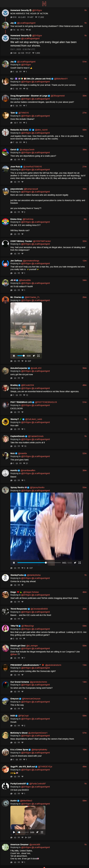Pause the Mr. Charles flag video
Image resolution: width=89 pixels, height=868 pixels.
pyautogui.click(x=14, y=355)
